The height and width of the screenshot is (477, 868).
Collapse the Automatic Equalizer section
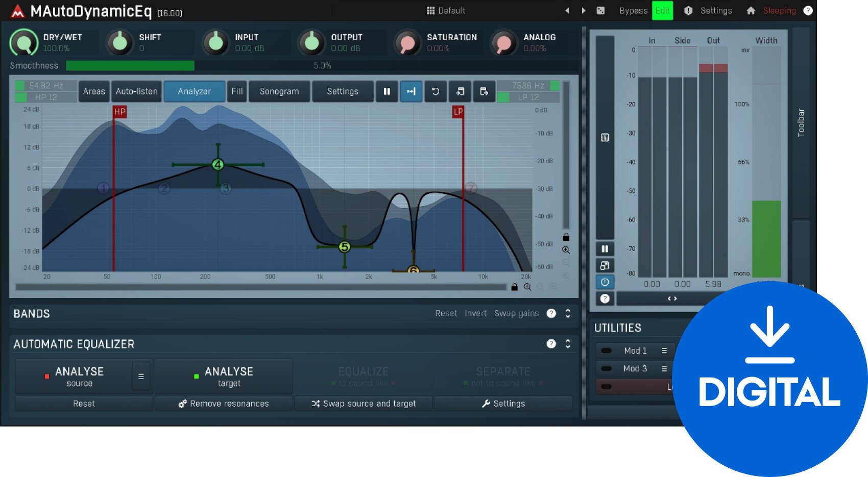[x=568, y=344]
